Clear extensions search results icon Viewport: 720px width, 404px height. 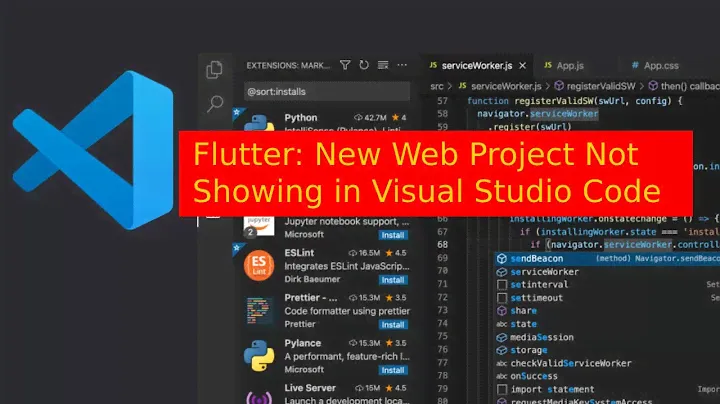click(381, 66)
